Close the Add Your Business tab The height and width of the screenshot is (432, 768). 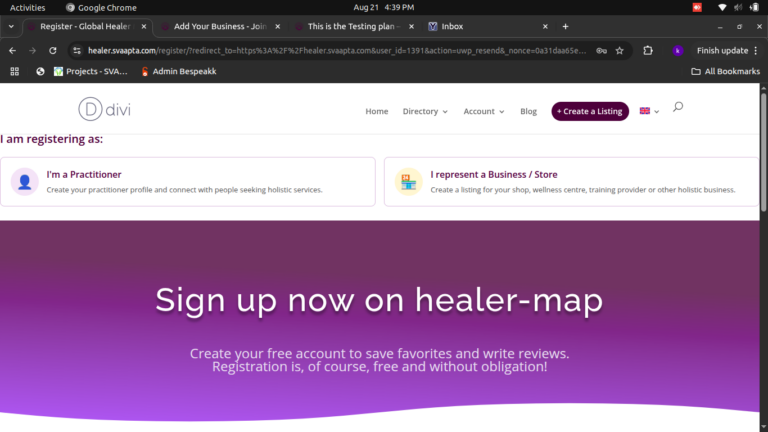[278, 26]
